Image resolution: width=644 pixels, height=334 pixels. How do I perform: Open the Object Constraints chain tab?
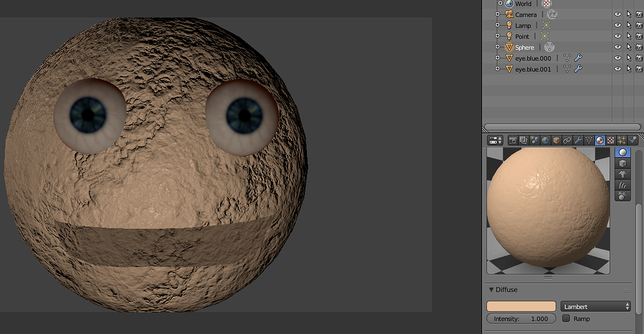click(567, 140)
